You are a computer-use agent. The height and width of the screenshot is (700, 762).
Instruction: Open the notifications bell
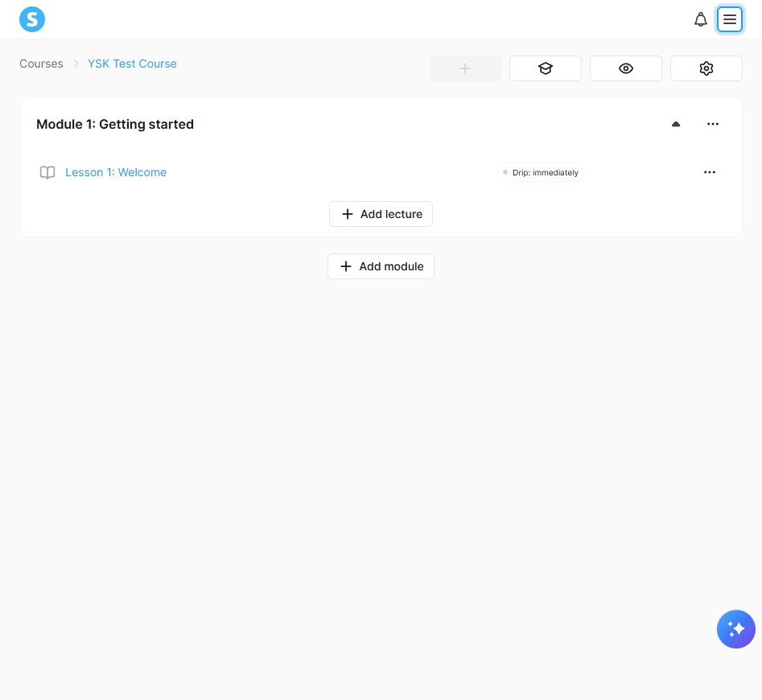pyautogui.click(x=700, y=19)
